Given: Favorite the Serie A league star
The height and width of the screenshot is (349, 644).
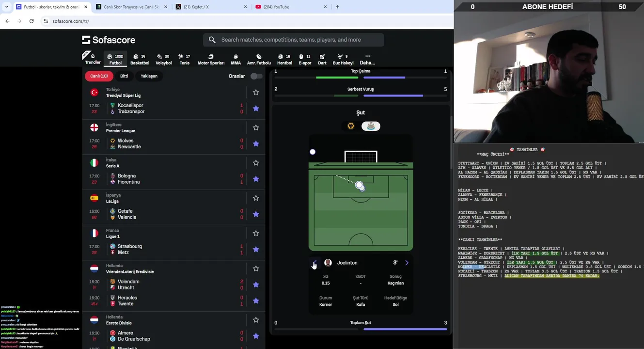Looking at the screenshot, I should 256,163.
